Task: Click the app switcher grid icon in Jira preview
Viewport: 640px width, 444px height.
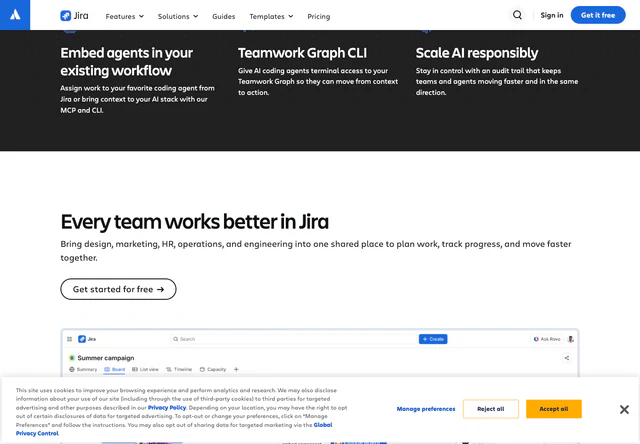Action: pos(69,339)
